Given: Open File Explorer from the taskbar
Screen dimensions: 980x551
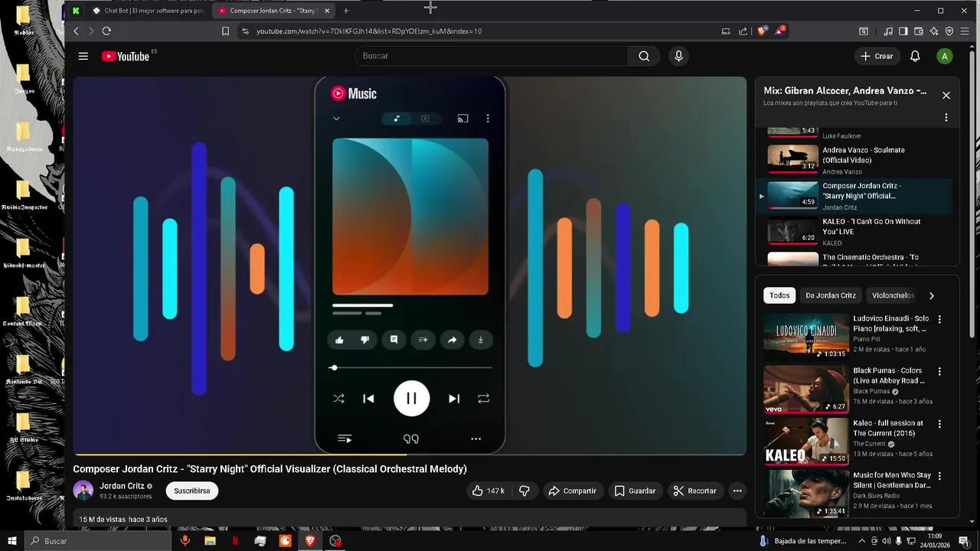Looking at the screenshot, I should pyautogui.click(x=210, y=541).
